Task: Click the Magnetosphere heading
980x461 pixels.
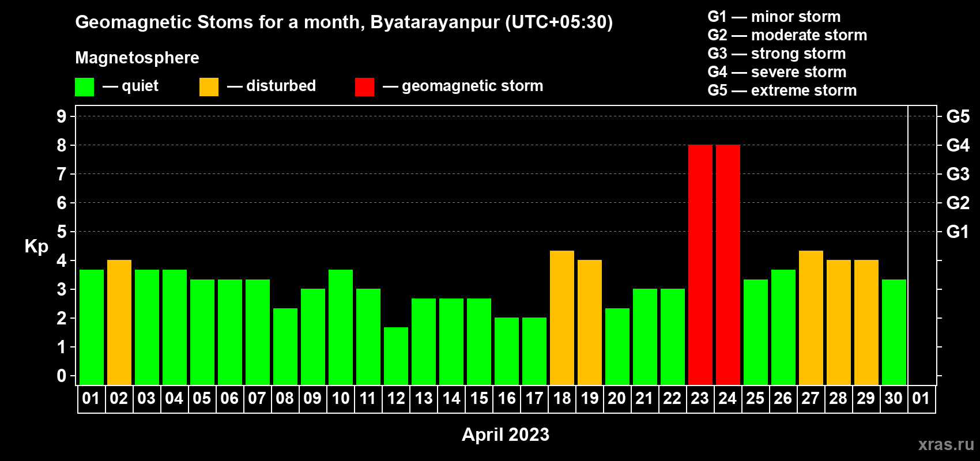Action: (137, 58)
